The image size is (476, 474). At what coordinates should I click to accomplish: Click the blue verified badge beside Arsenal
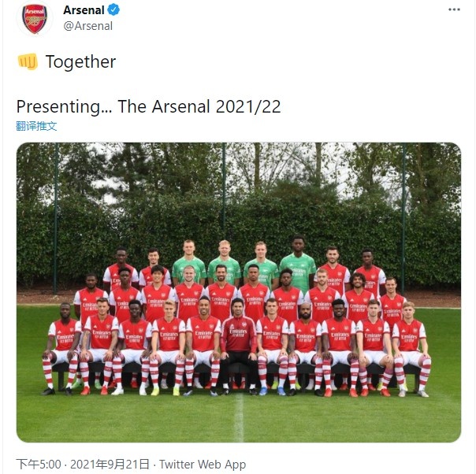click(113, 10)
